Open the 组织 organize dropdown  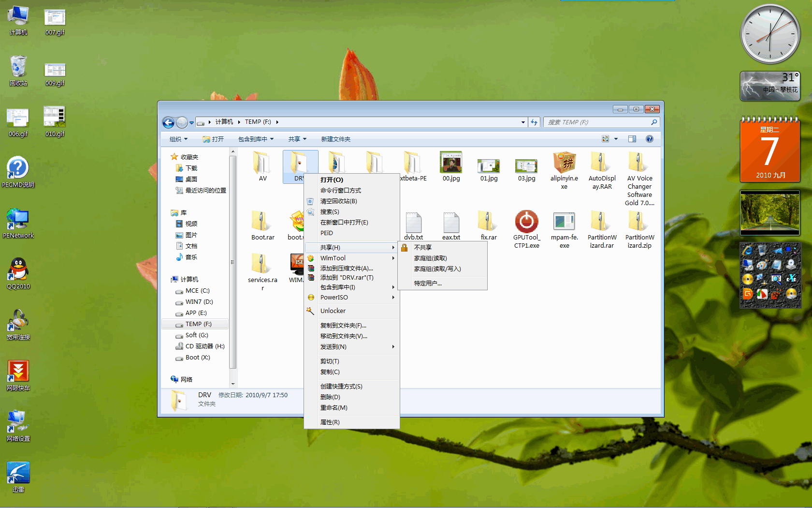pyautogui.click(x=178, y=139)
